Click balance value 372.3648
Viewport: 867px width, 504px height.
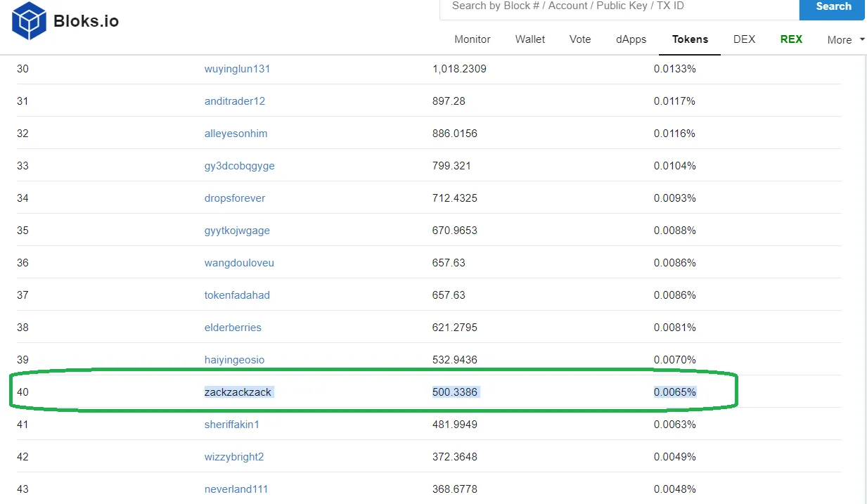(455, 457)
